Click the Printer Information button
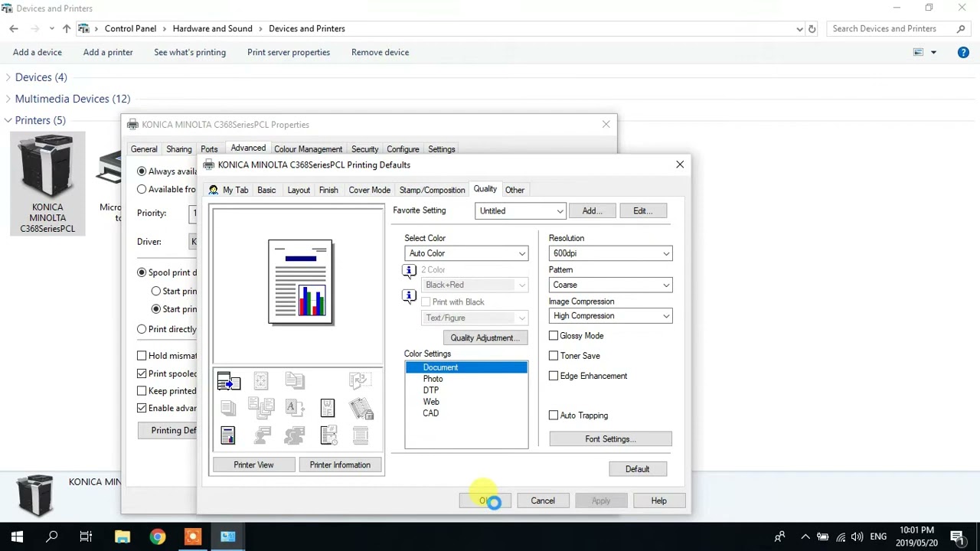Image resolution: width=980 pixels, height=551 pixels. (340, 465)
